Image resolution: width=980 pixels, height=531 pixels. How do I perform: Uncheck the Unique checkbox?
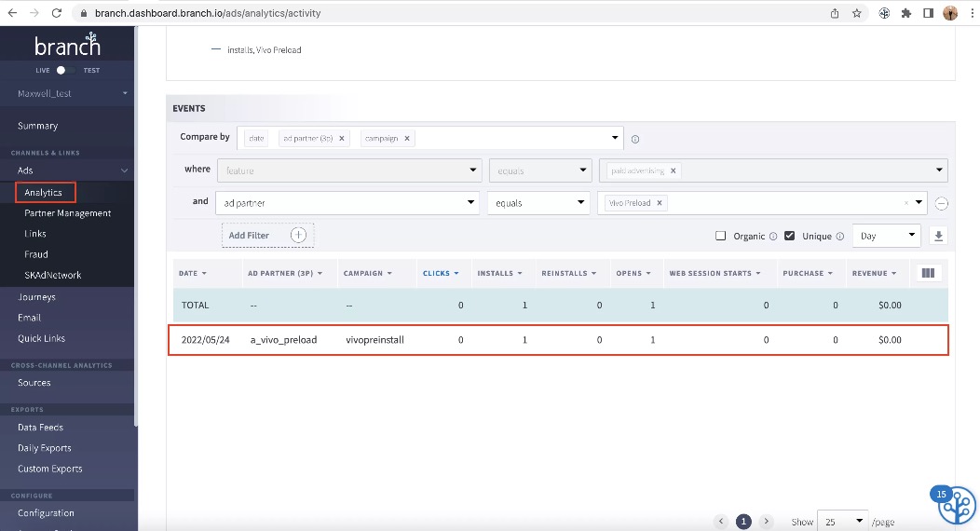coord(789,236)
